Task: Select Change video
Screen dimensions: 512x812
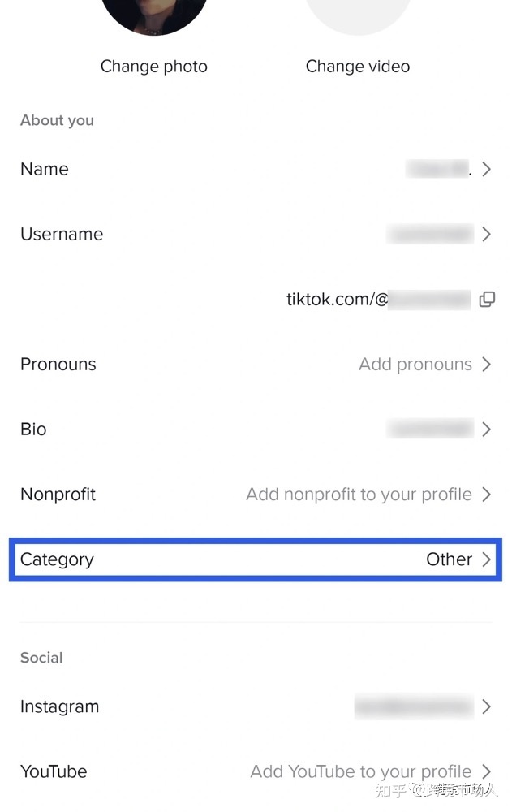Action: point(358,66)
